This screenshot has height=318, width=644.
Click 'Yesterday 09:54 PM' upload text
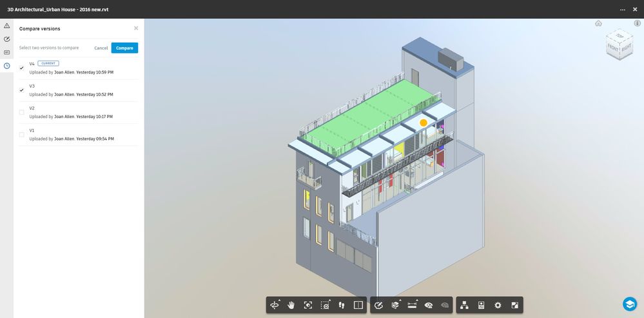click(95, 139)
